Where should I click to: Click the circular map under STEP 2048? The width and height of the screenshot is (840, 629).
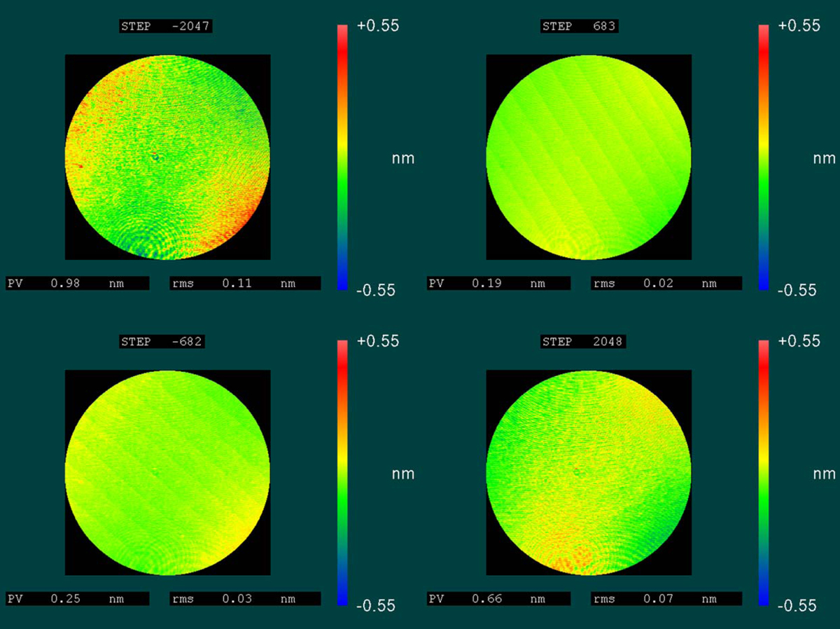click(x=589, y=472)
